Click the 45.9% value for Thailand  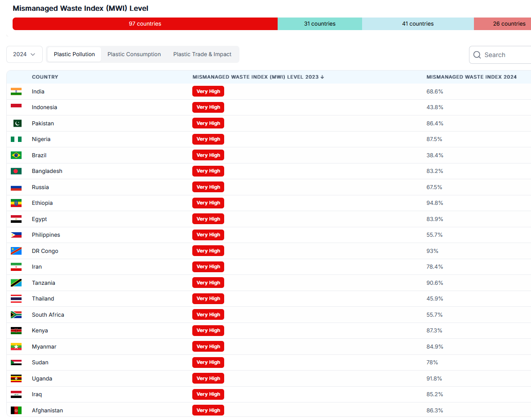coord(435,299)
